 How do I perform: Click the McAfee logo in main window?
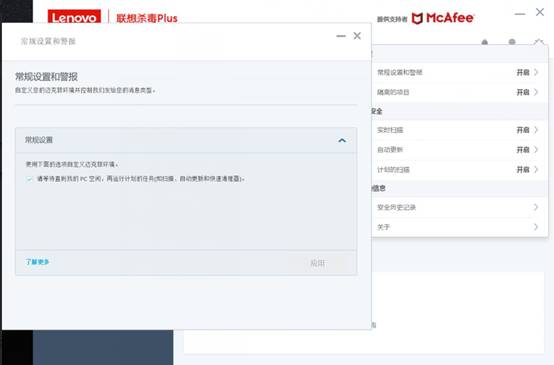pyautogui.click(x=443, y=18)
